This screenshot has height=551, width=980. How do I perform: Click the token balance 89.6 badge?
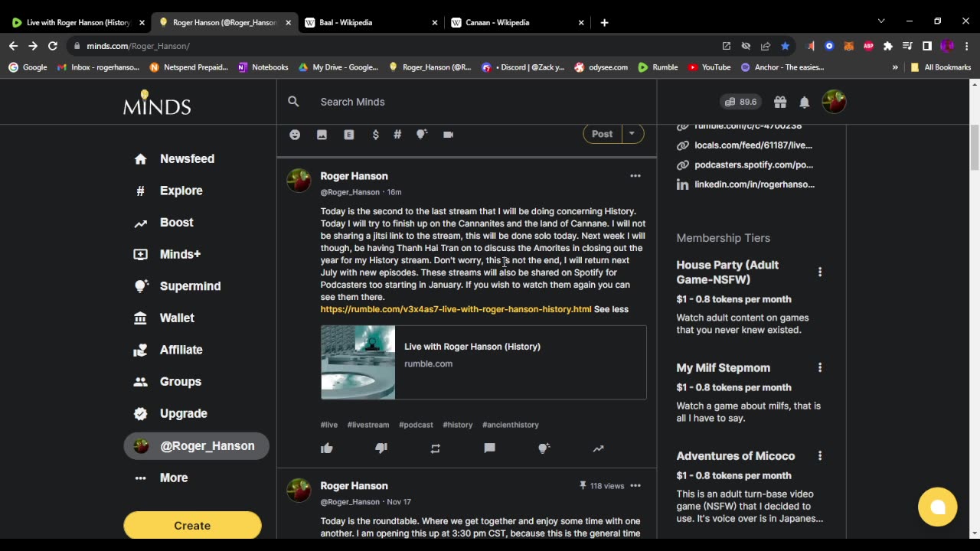coord(740,102)
